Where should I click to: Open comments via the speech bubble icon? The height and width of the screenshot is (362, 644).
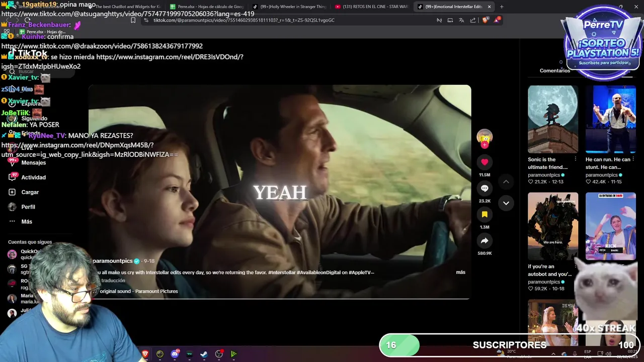485,188
